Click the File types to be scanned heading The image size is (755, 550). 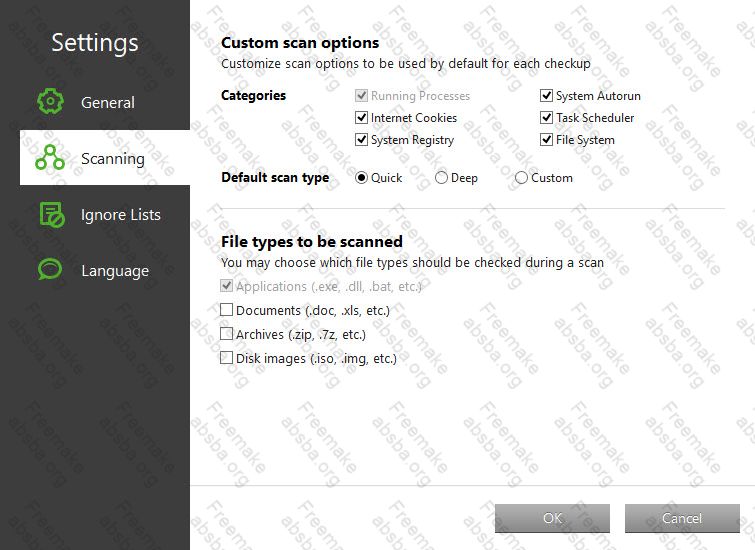(x=312, y=241)
